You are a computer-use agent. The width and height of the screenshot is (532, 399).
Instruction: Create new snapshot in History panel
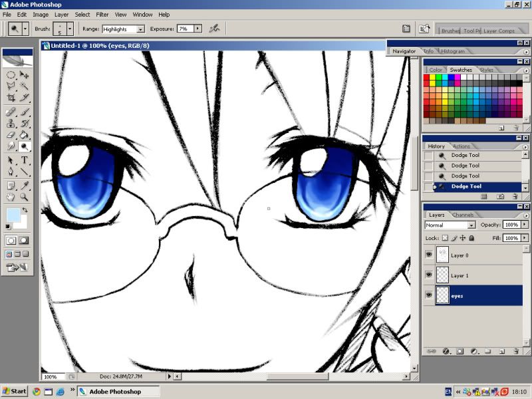point(500,197)
